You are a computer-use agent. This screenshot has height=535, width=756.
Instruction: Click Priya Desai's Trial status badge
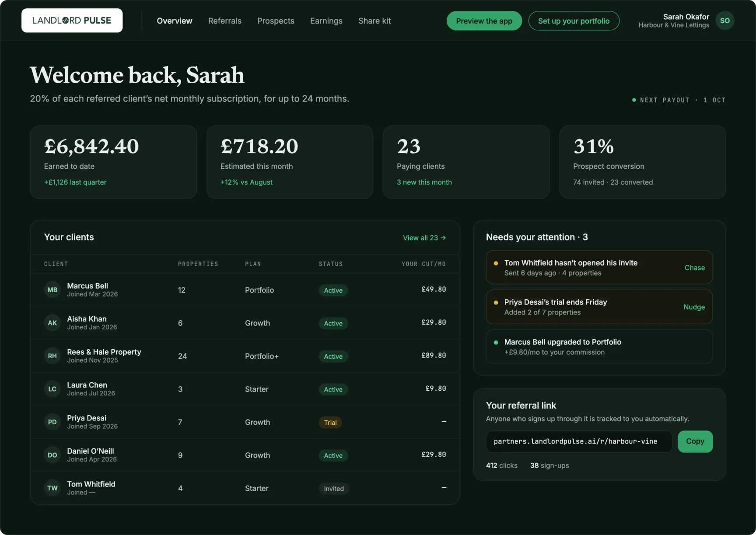pyautogui.click(x=330, y=423)
